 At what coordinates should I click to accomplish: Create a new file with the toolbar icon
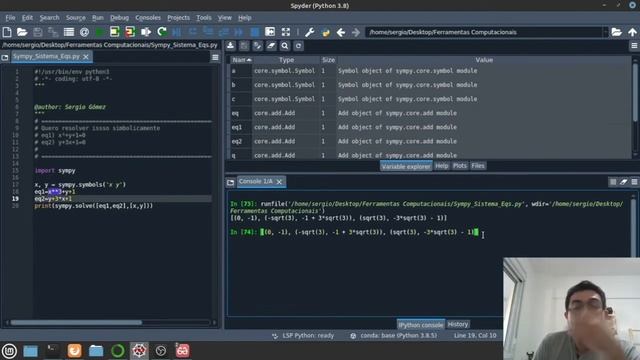click(7, 32)
